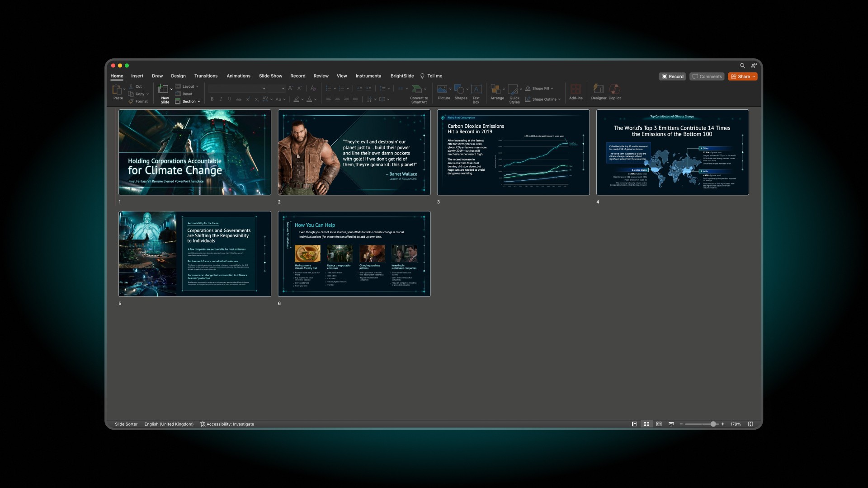
Task: Click the zoom slider handle
Action: coord(713,424)
